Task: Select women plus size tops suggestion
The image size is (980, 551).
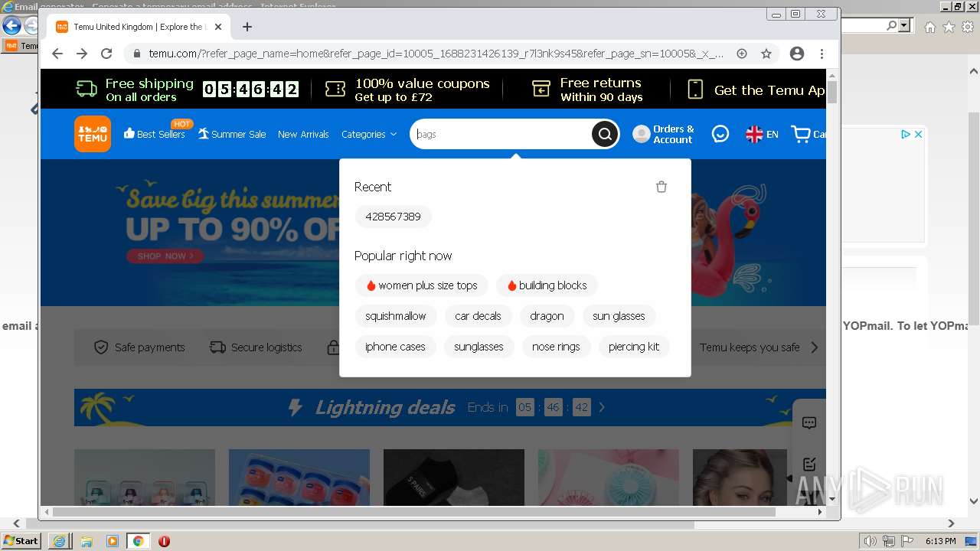Action: 421,285
